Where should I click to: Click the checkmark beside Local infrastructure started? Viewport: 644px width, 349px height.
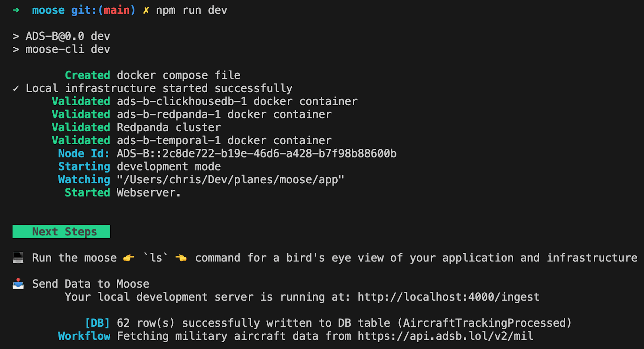pos(16,89)
